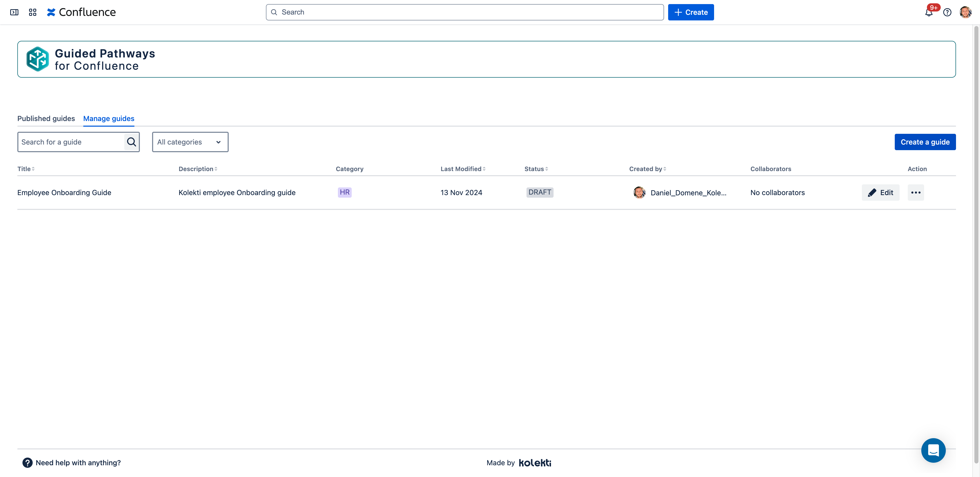Click the 13 Nov 2024 date
Viewport: 980px width, 477px height.
click(461, 193)
